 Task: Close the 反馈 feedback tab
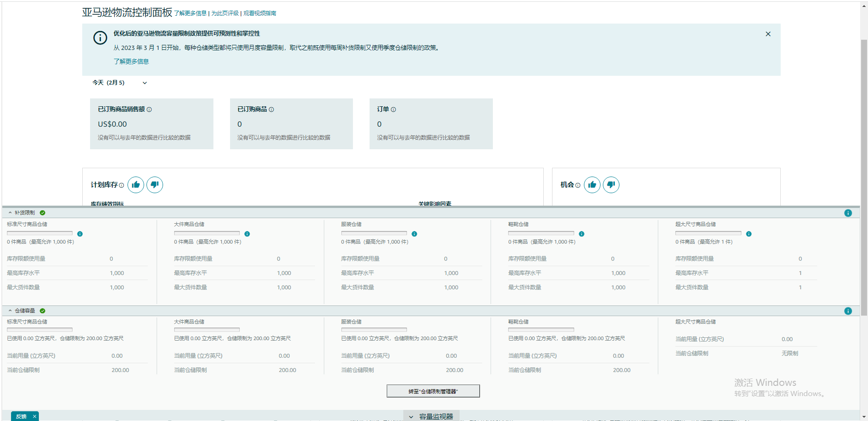click(x=35, y=416)
